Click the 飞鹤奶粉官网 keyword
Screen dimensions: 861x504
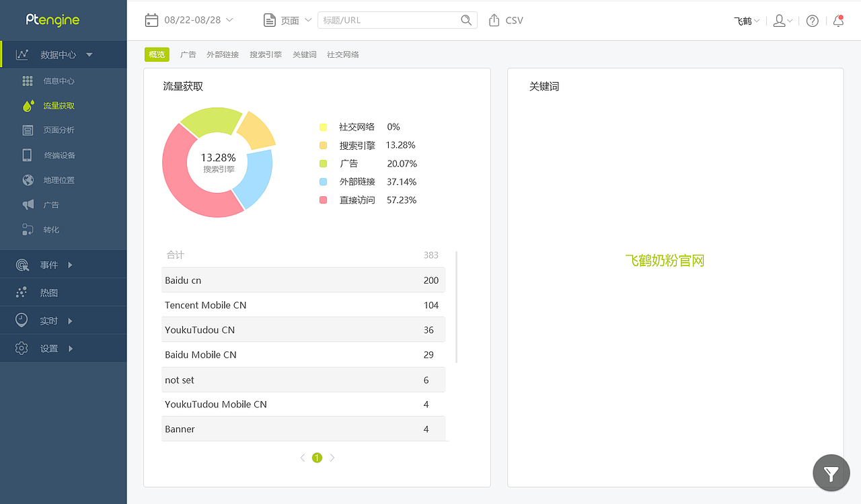665,261
